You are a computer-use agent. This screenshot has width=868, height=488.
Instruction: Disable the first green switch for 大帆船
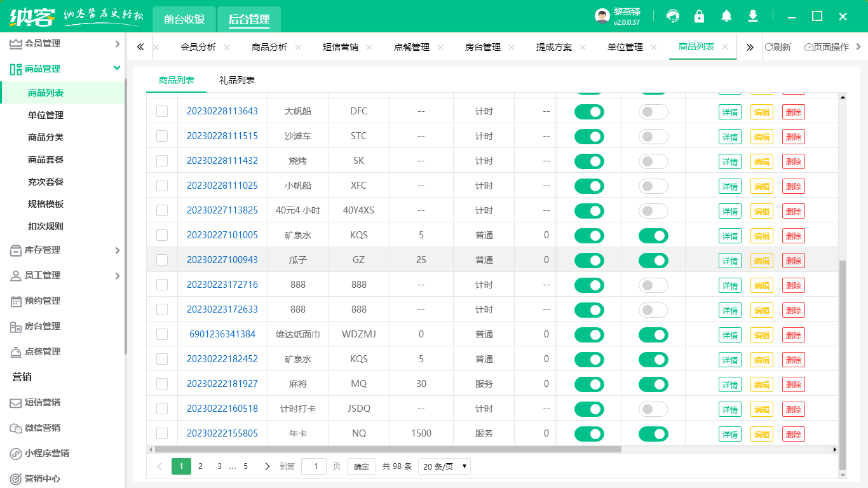click(x=589, y=112)
